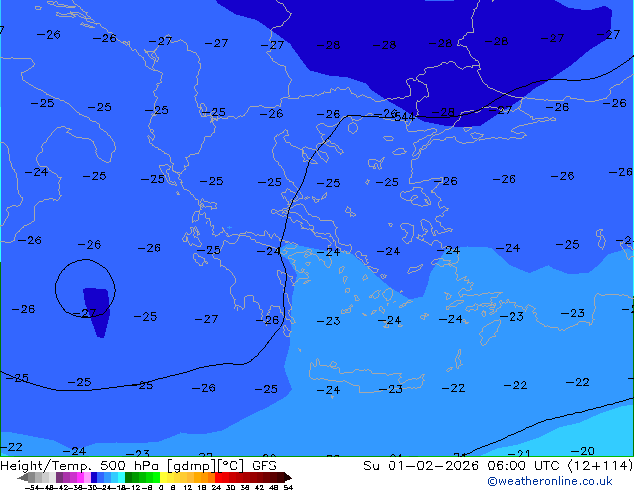Click the left arrow end of color scale
The width and height of the screenshot is (634, 490).
coord(23,477)
